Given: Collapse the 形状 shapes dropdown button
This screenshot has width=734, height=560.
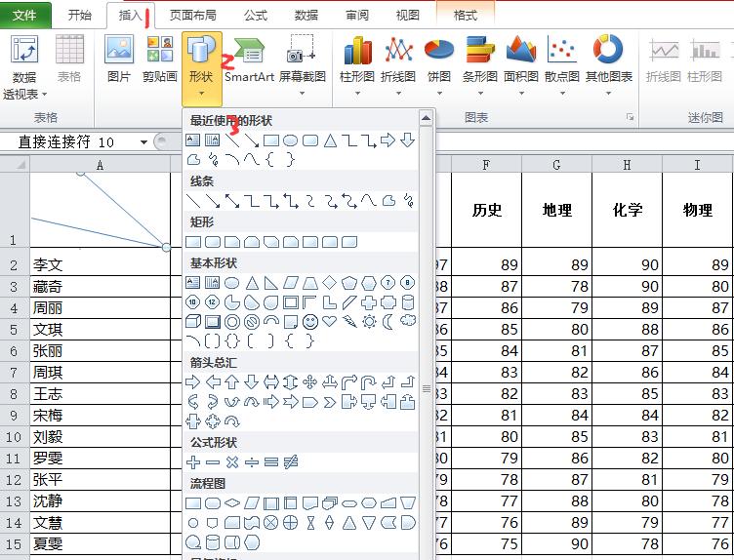Looking at the screenshot, I should point(201,68).
